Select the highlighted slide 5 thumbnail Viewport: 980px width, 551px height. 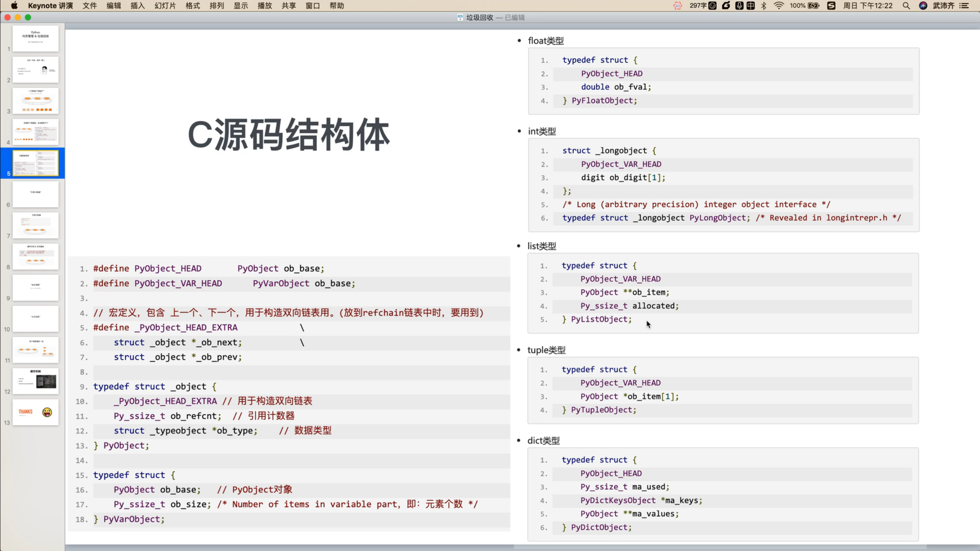pyautogui.click(x=36, y=163)
